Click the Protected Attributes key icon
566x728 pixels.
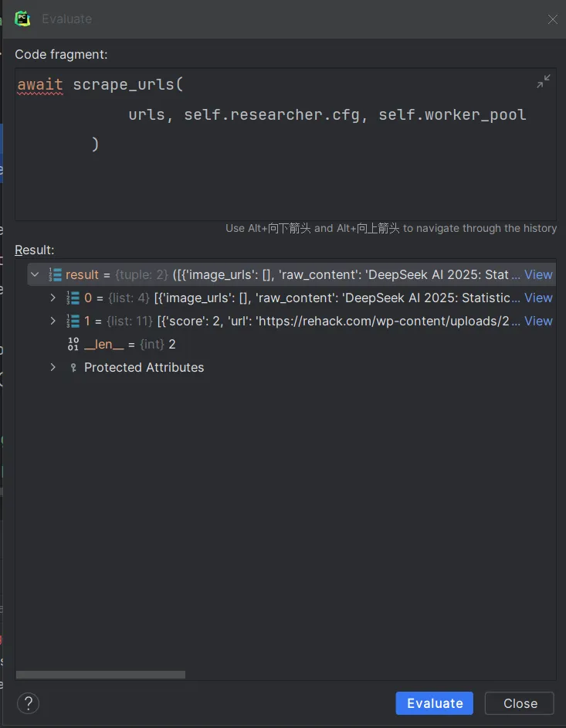[x=73, y=368]
